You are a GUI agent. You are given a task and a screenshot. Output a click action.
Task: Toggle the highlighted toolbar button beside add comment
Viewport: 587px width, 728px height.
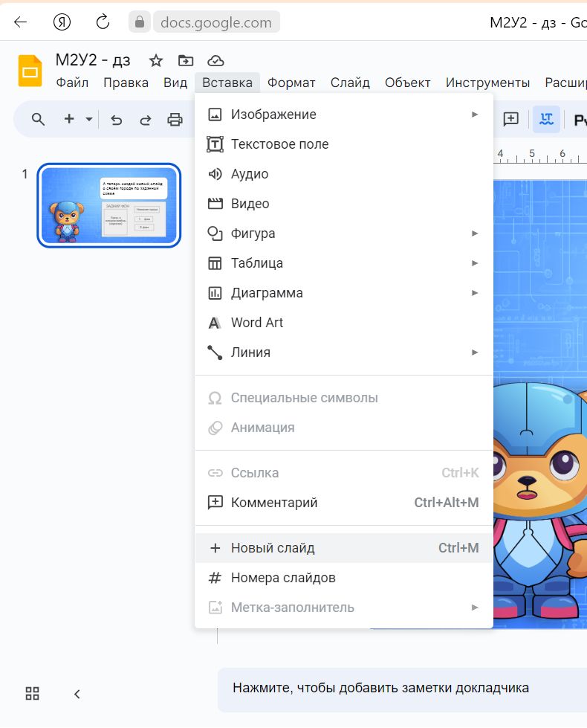[546, 119]
